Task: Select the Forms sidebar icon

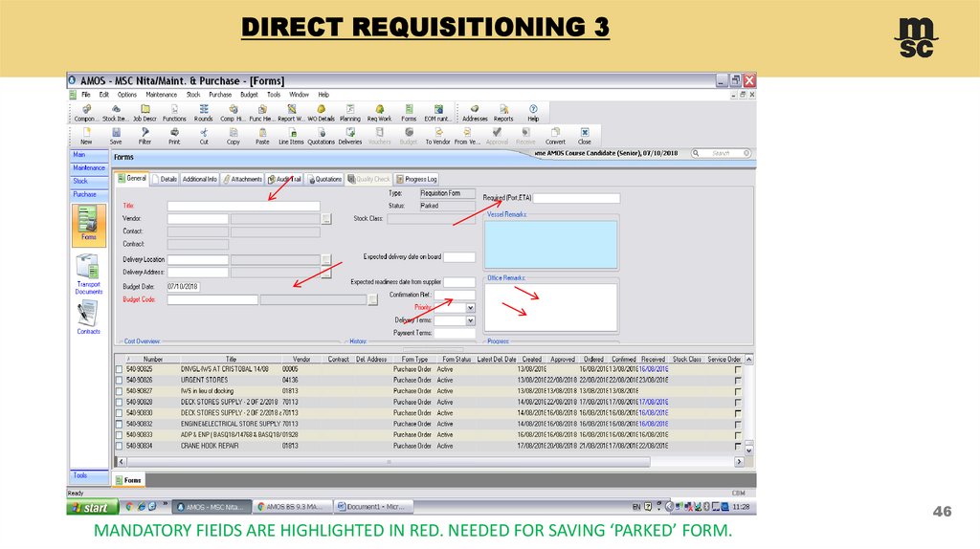Action: 88,225
